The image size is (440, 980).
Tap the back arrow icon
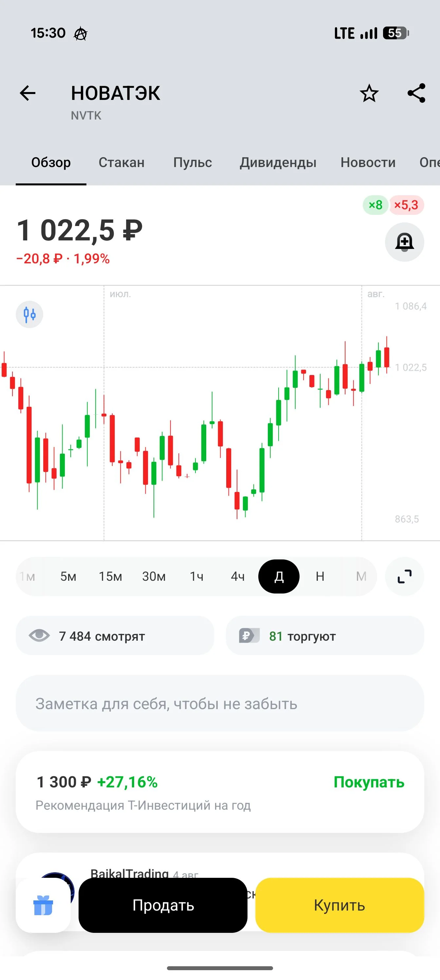(27, 93)
